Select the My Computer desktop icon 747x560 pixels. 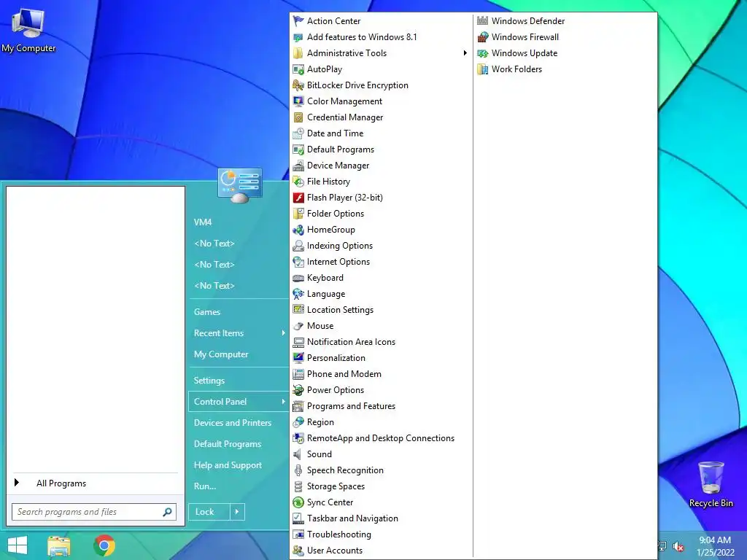tap(28, 30)
